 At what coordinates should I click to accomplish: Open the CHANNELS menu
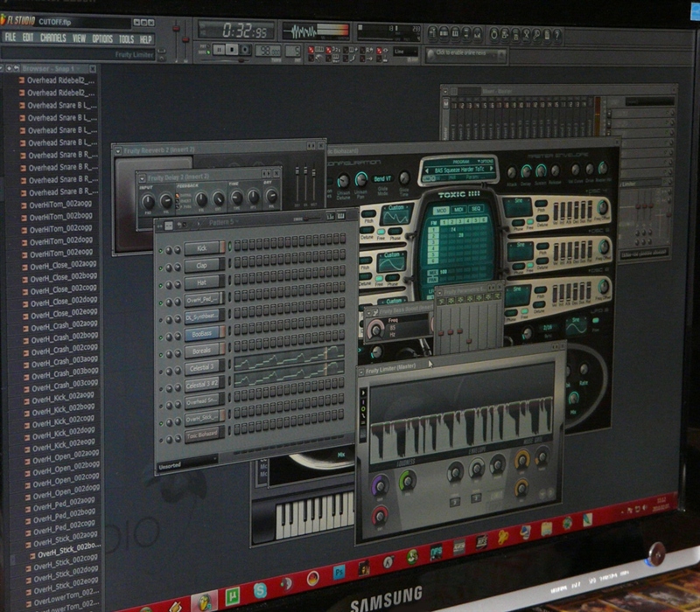tap(52, 38)
